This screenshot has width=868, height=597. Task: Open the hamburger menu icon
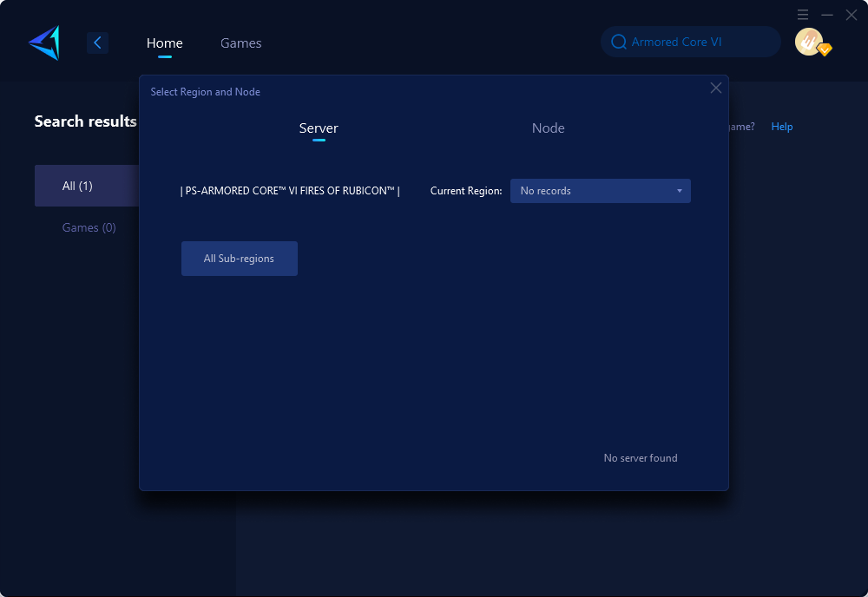pos(803,15)
